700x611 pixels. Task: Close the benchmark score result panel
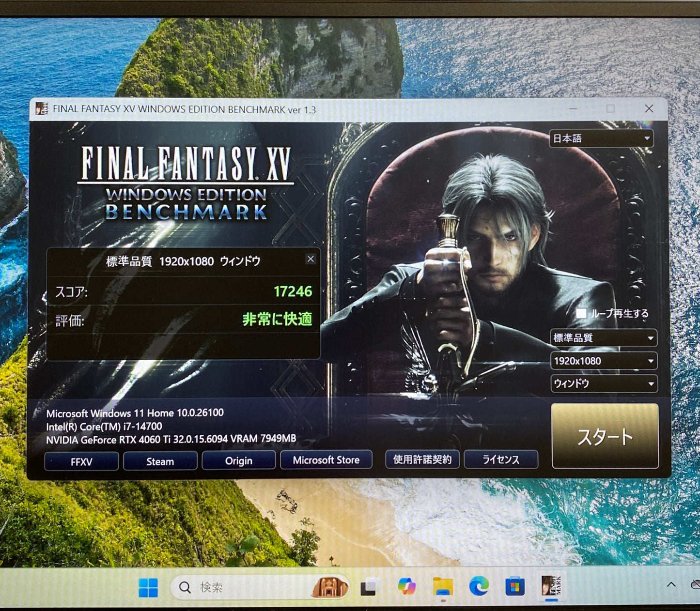point(311,259)
